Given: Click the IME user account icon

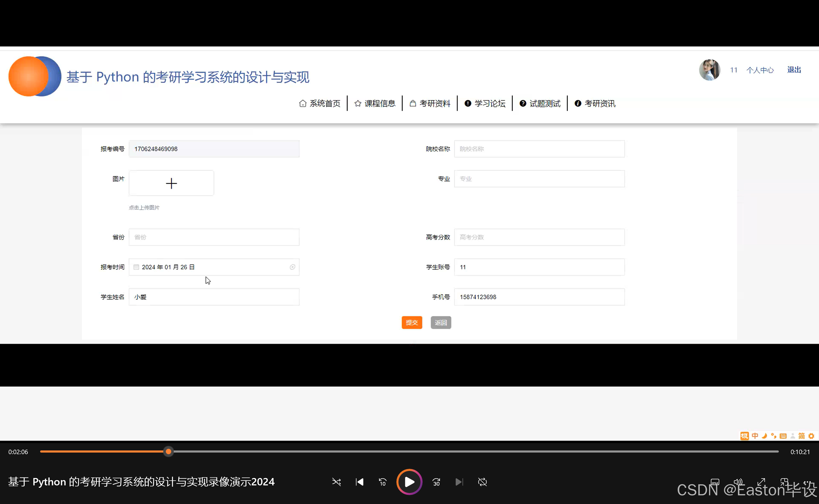Looking at the screenshot, I should (x=793, y=436).
